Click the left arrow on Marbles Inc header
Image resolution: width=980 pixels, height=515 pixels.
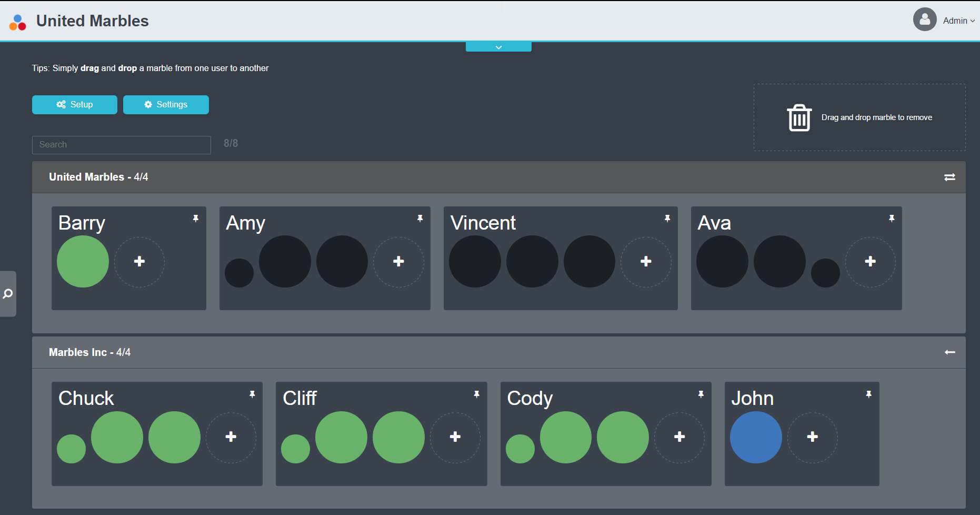pyautogui.click(x=949, y=352)
